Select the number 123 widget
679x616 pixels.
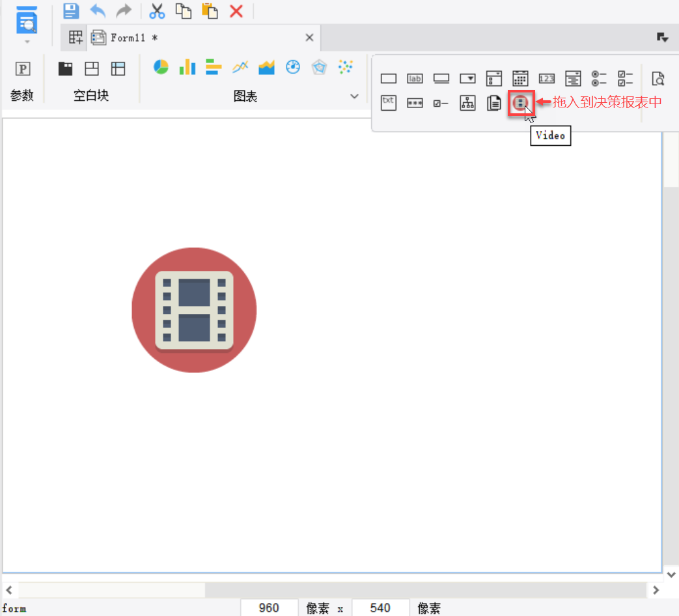pos(546,78)
